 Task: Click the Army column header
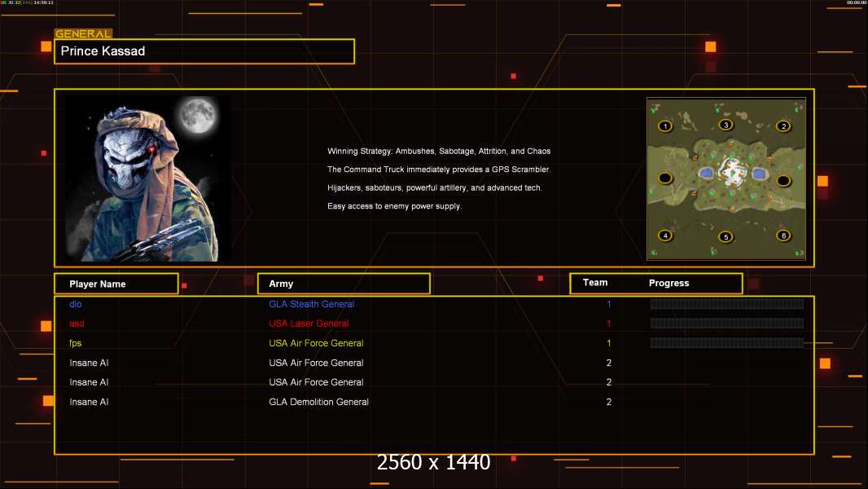(344, 284)
